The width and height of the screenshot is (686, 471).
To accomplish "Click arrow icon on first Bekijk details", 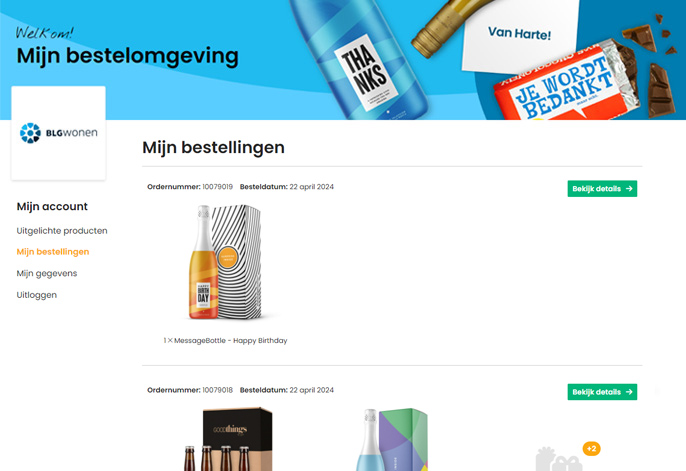I will [x=629, y=188].
